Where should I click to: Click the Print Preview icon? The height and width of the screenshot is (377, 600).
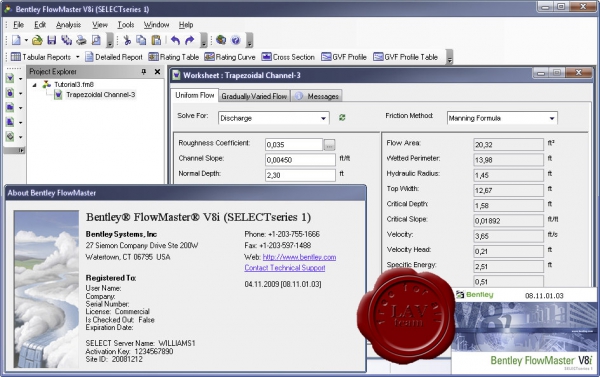pos(96,40)
